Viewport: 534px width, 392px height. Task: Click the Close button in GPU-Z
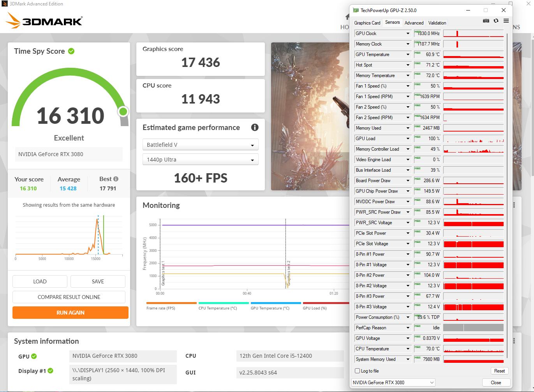pos(496,382)
